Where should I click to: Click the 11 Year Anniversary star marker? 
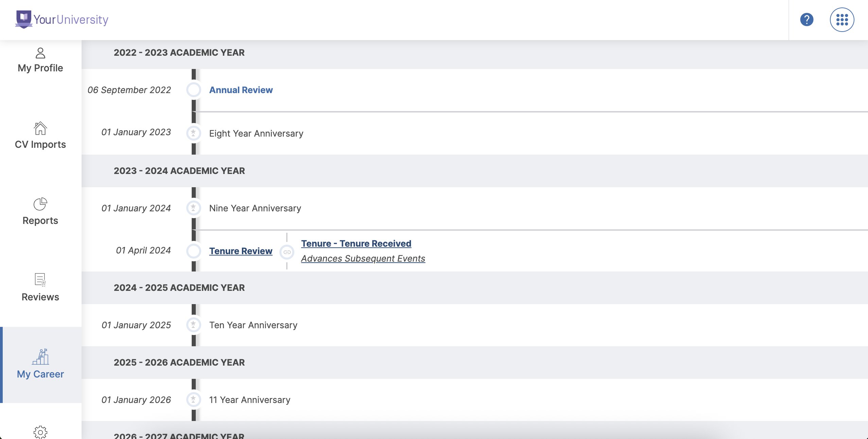point(193,400)
